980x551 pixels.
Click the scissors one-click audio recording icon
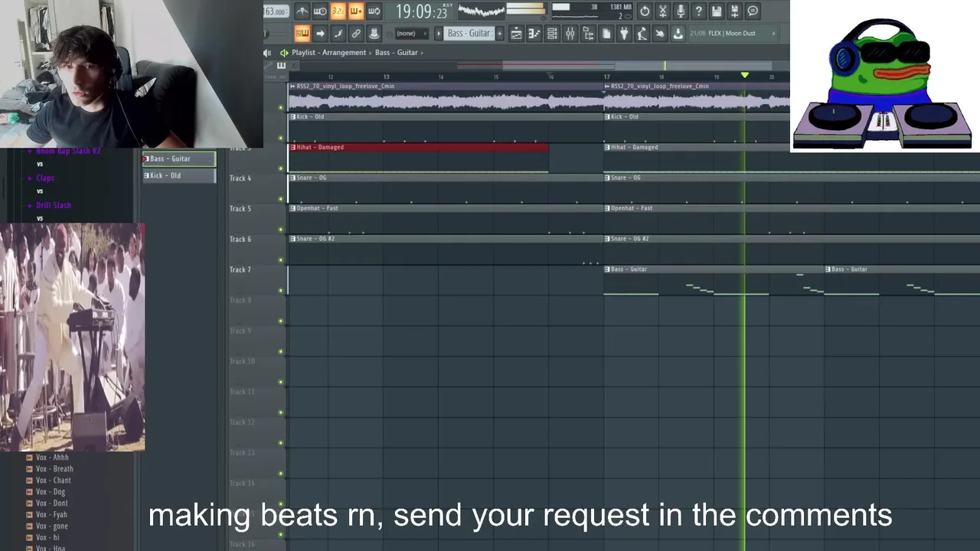click(x=663, y=11)
